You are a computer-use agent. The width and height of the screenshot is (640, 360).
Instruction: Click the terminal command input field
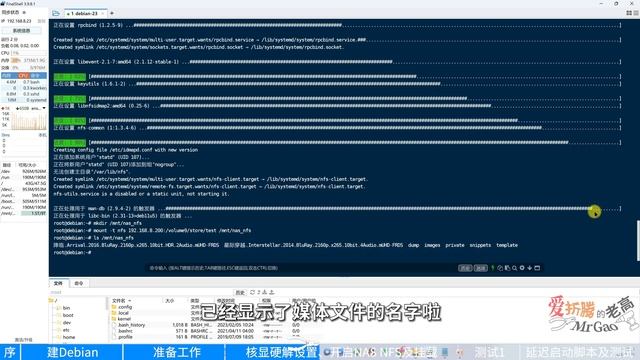pyautogui.click(x=300, y=268)
